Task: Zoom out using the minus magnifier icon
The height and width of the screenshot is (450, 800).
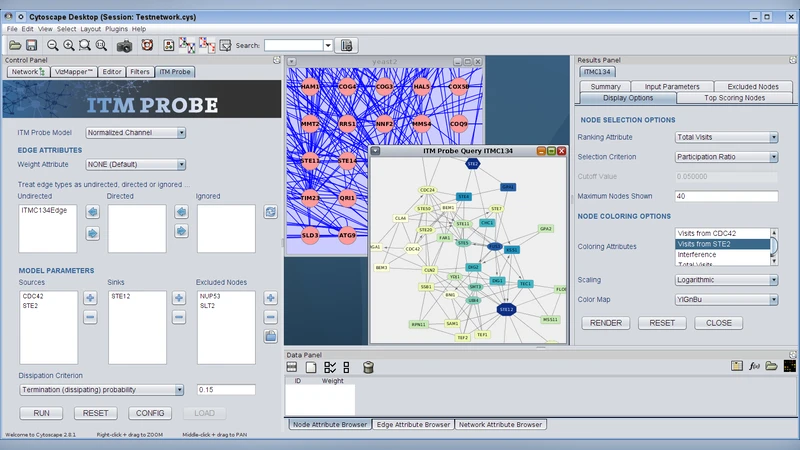Action: click(x=53, y=46)
